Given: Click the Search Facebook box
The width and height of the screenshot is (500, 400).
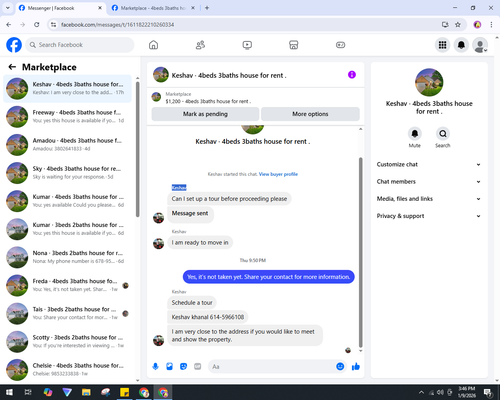Looking at the screenshot, I should pos(80,45).
